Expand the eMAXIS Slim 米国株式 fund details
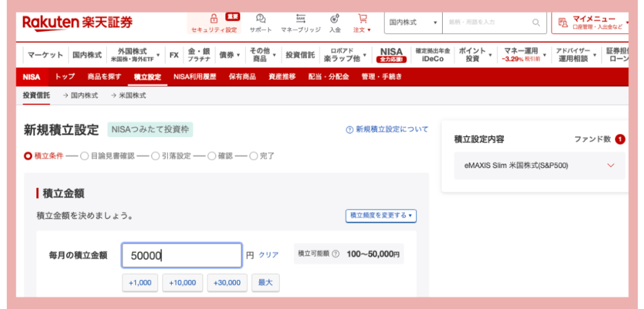The height and width of the screenshot is (309, 644). 610,166
